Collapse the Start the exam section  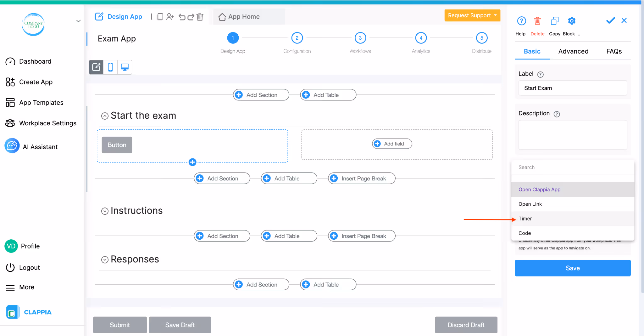[x=105, y=116]
